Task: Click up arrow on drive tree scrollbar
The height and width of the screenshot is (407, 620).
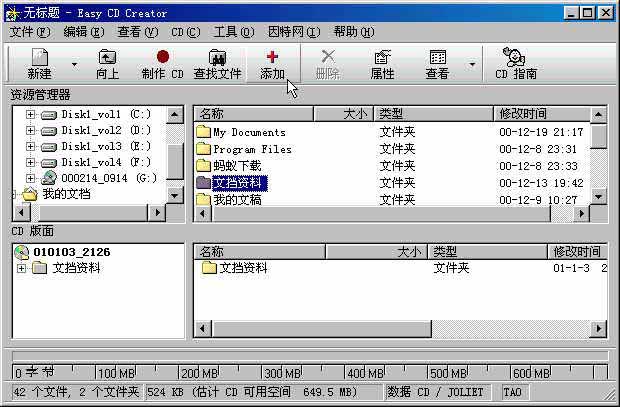Action: click(x=175, y=115)
